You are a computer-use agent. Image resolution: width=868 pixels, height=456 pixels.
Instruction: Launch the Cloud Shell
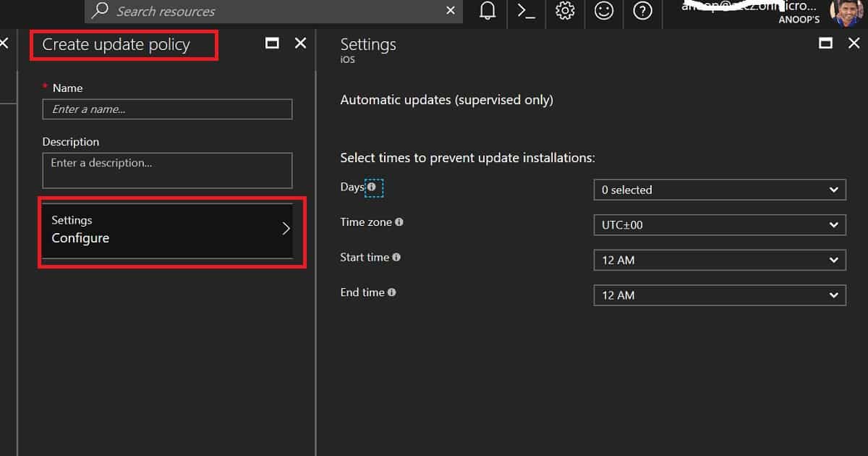525,11
